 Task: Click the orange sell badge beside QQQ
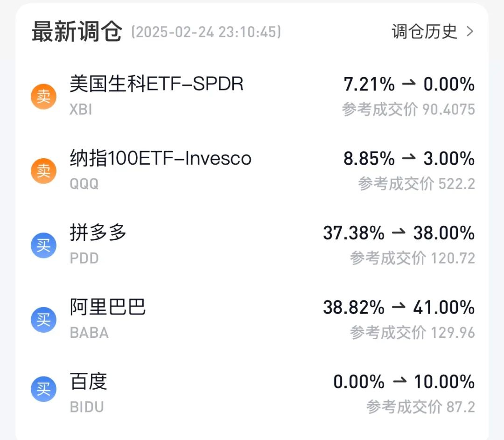tap(44, 171)
